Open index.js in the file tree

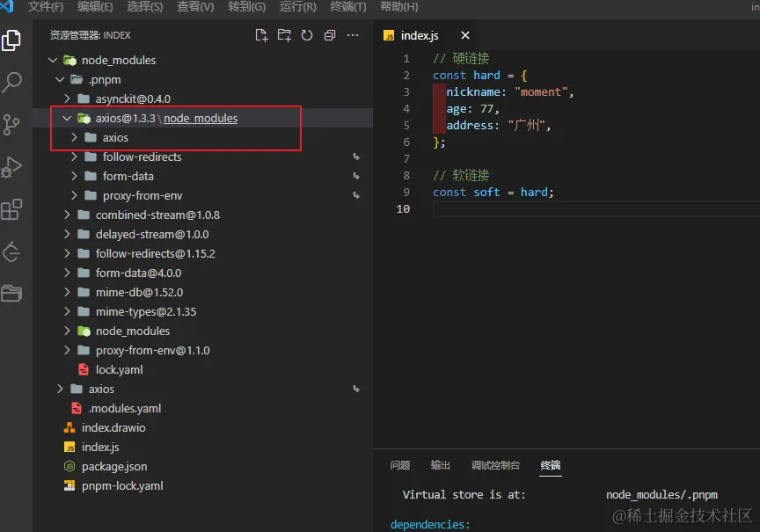click(100, 448)
